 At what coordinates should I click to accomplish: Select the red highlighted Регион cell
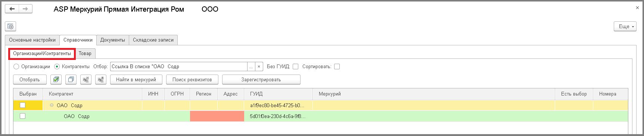tap(204, 116)
